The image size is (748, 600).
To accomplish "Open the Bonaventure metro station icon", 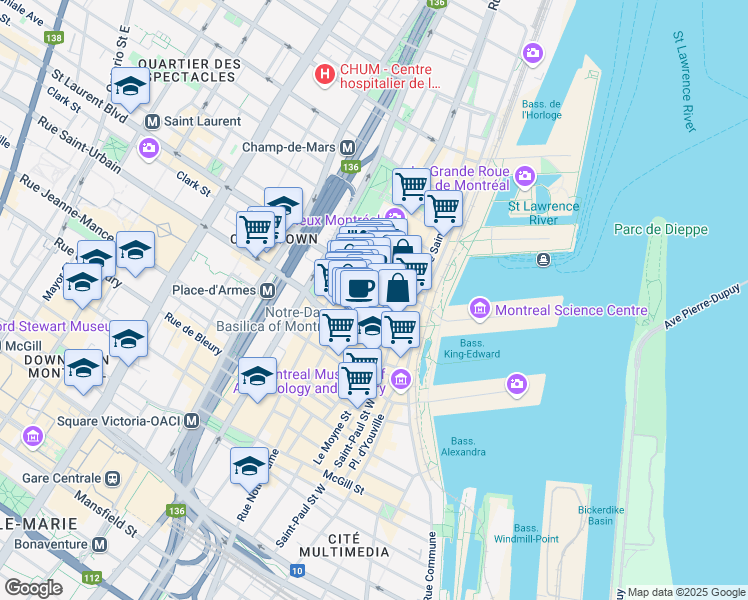I will point(99,544).
